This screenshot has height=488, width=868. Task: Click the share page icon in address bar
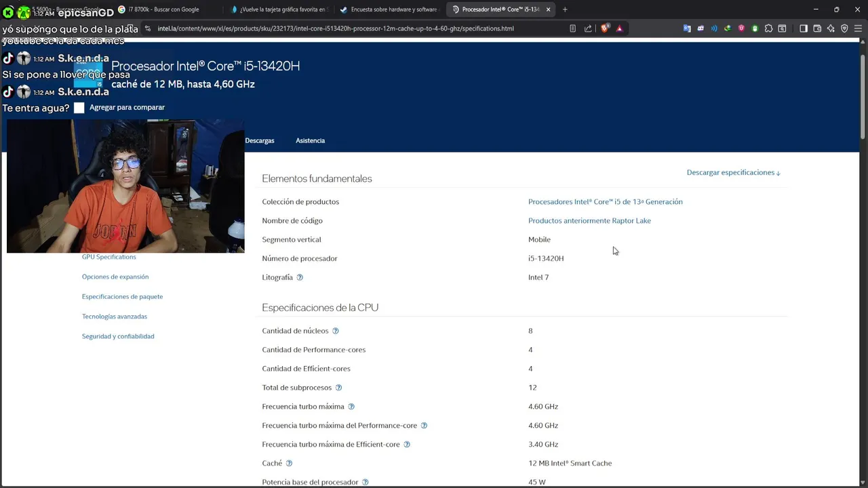588,28
